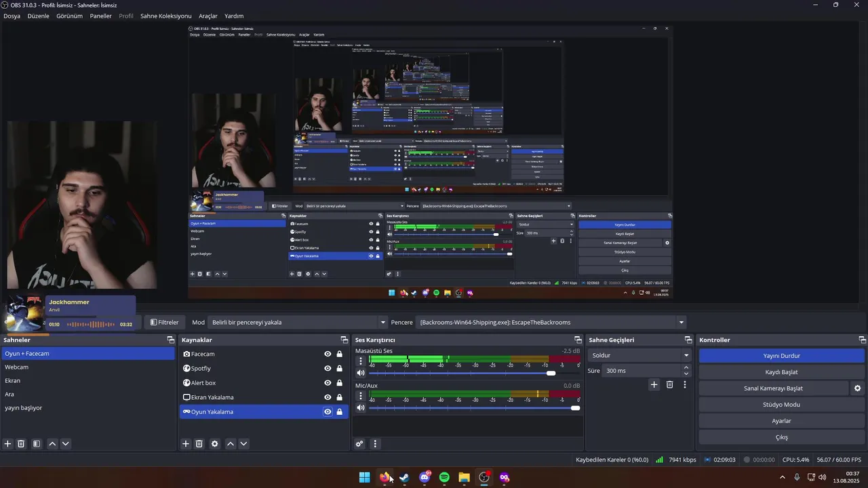
Task: Open the Mod capture mode dropdown
Action: tap(298, 323)
